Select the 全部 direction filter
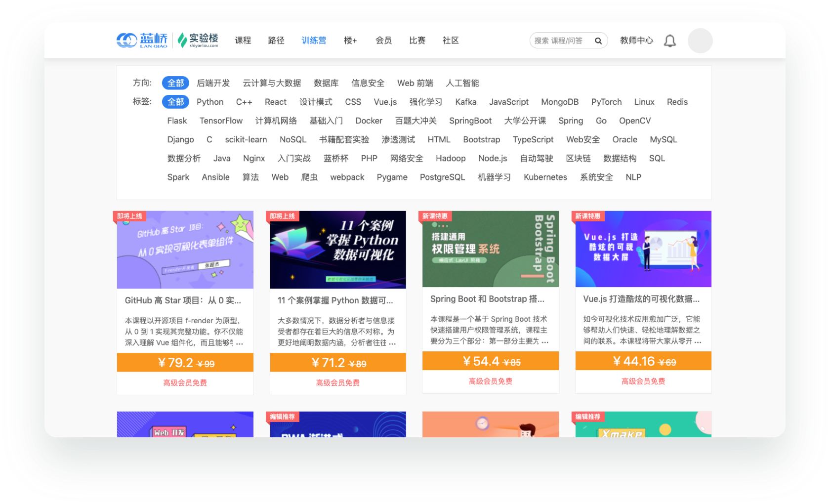This screenshot has height=504, width=830. [175, 83]
